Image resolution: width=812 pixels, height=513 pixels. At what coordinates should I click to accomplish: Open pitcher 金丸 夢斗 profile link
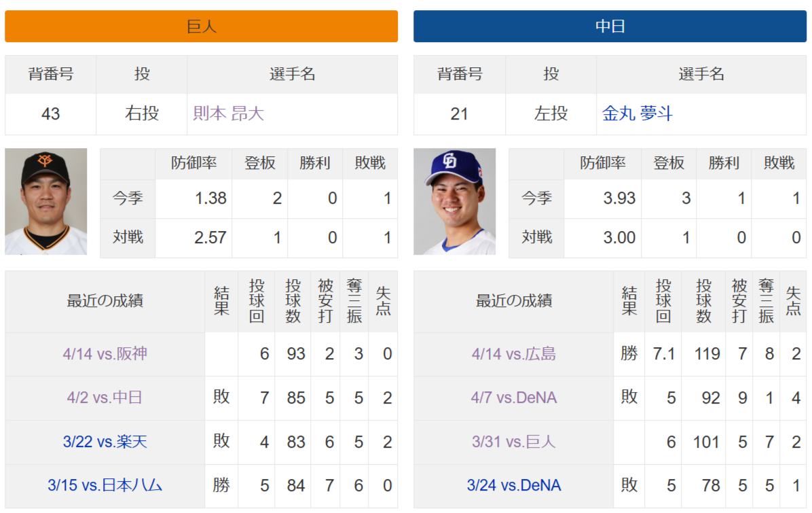[x=637, y=113]
